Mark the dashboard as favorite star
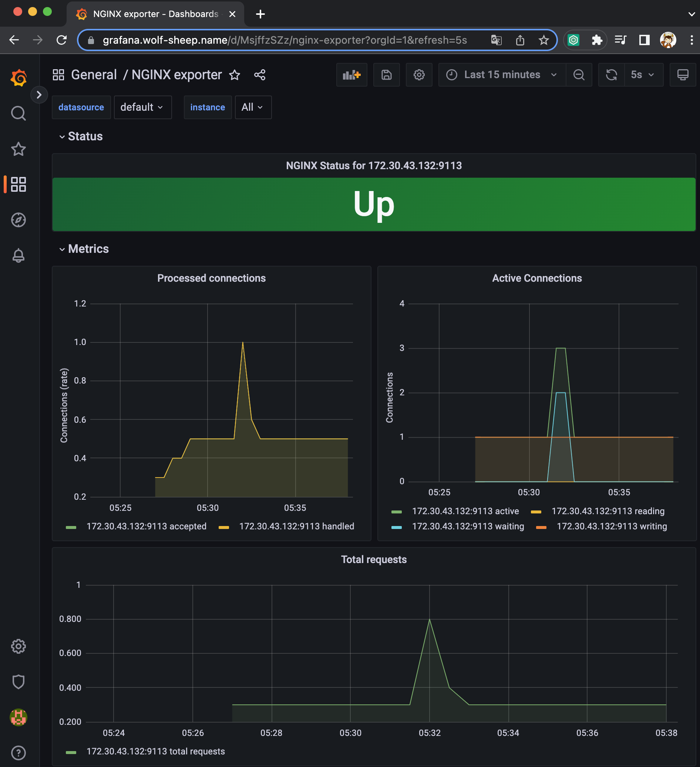 [x=235, y=75]
